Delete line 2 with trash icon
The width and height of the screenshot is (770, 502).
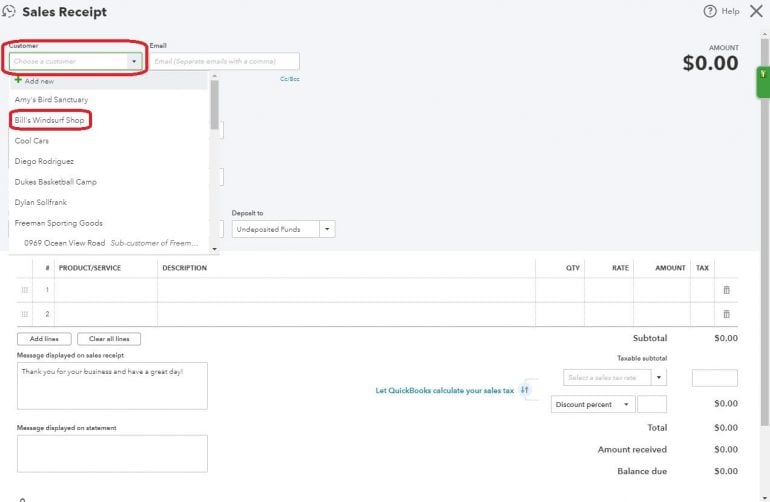pos(727,314)
